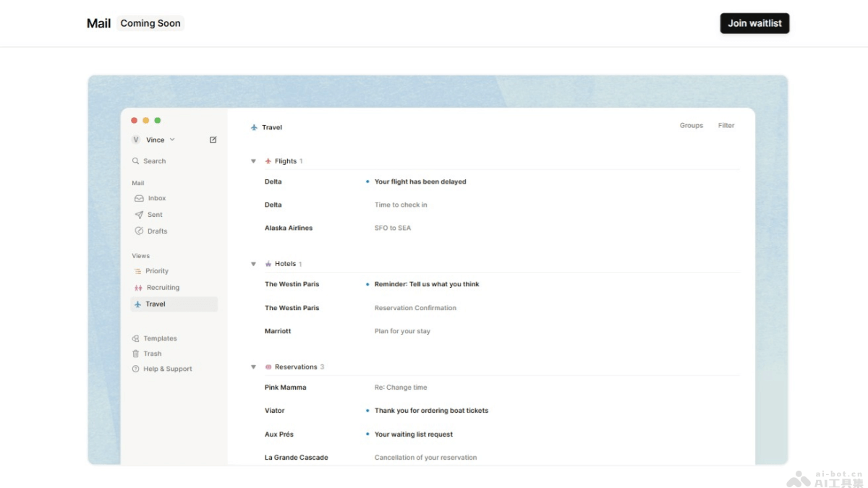The image size is (868, 488).
Task: Open the Trash bin icon
Action: pos(137,353)
